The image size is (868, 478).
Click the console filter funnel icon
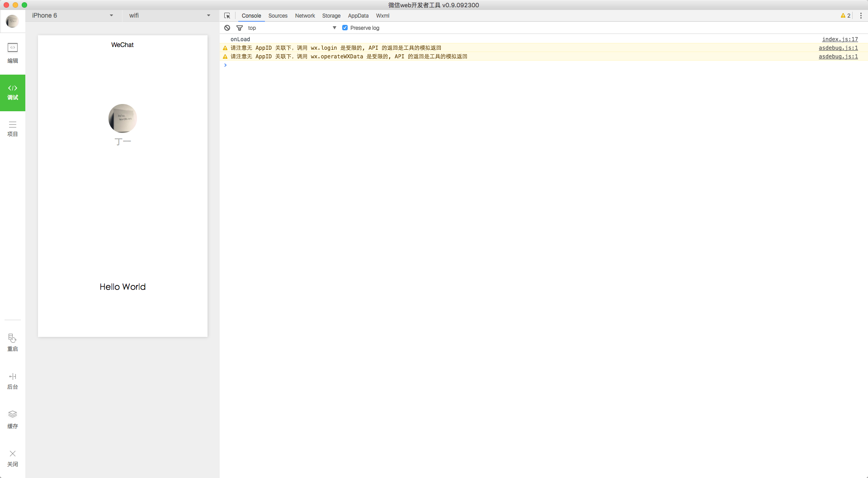coord(240,28)
